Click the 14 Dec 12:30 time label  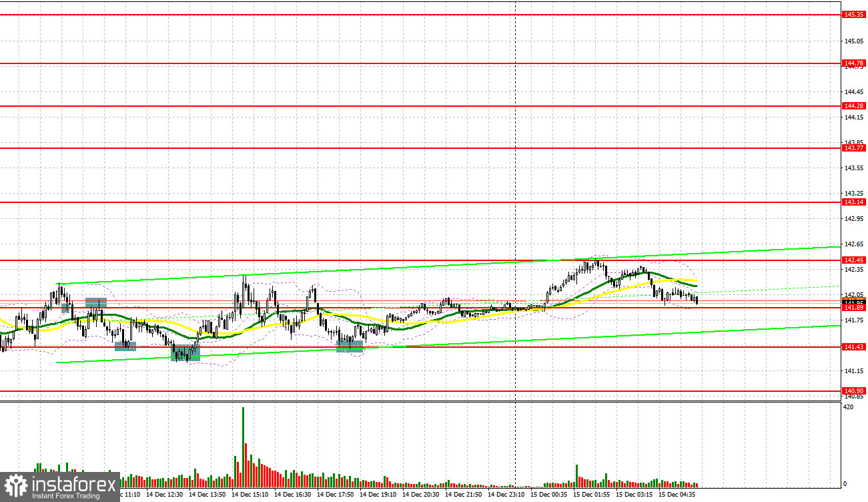(165, 495)
